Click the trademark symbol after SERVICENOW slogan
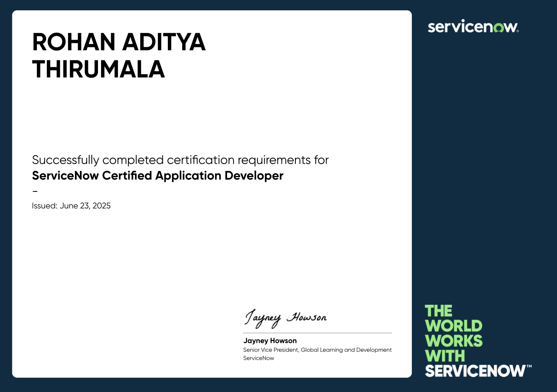Screen dimensions: 557x392 coord(529,367)
